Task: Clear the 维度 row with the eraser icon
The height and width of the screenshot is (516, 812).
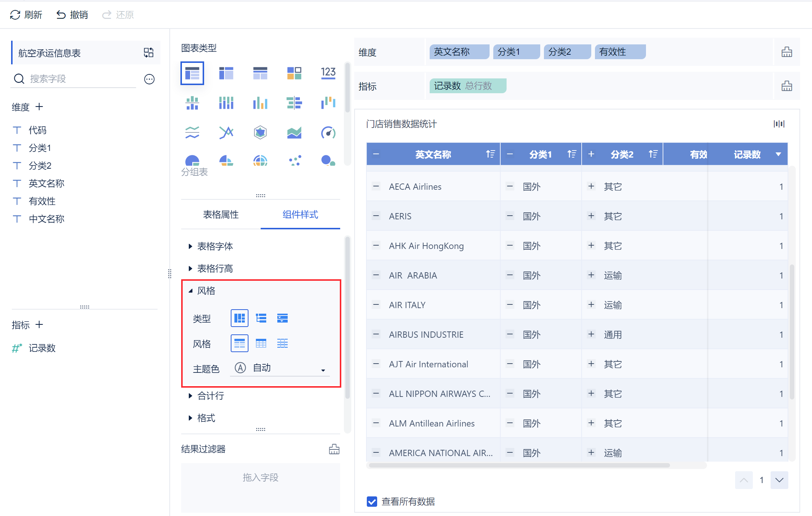Action: 786,52
